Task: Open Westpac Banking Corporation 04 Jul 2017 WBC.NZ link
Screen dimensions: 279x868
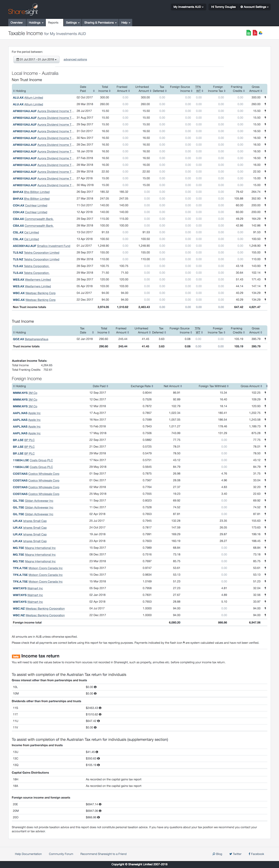Action: [x=45, y=608]
